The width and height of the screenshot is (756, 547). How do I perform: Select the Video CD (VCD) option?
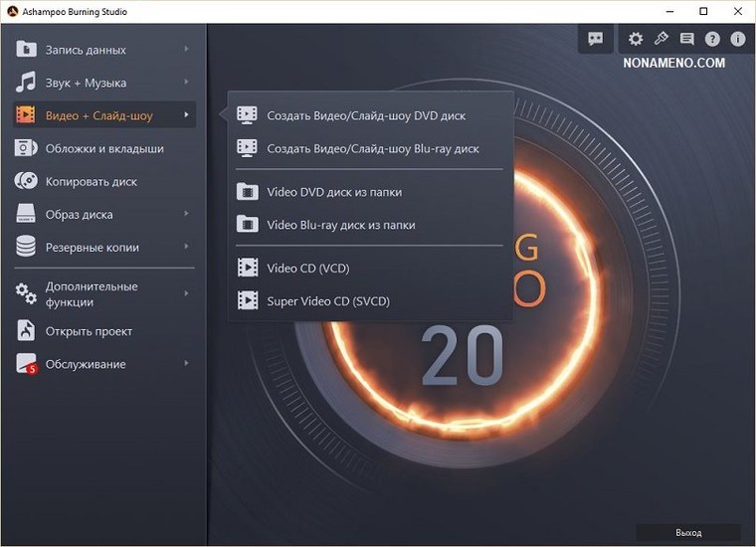308,268
